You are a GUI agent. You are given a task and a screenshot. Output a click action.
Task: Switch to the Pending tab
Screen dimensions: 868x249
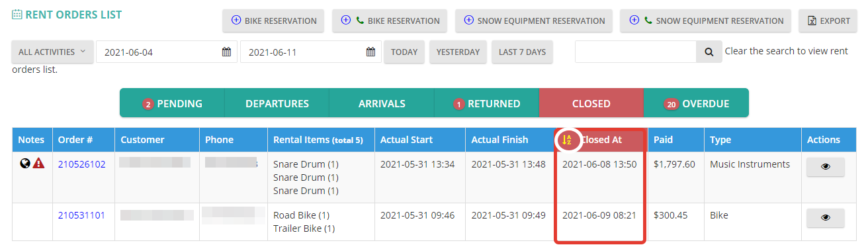pyautogui.click(x=172, y=103)
